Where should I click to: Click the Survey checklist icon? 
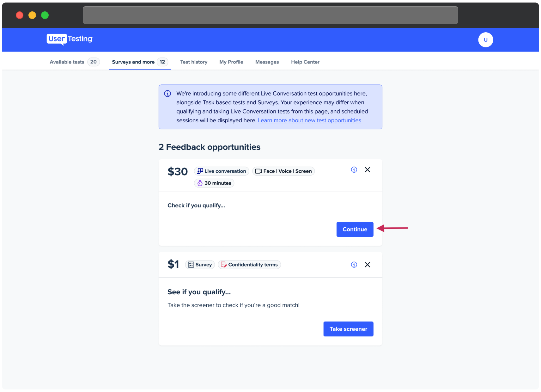pos(191,265)
